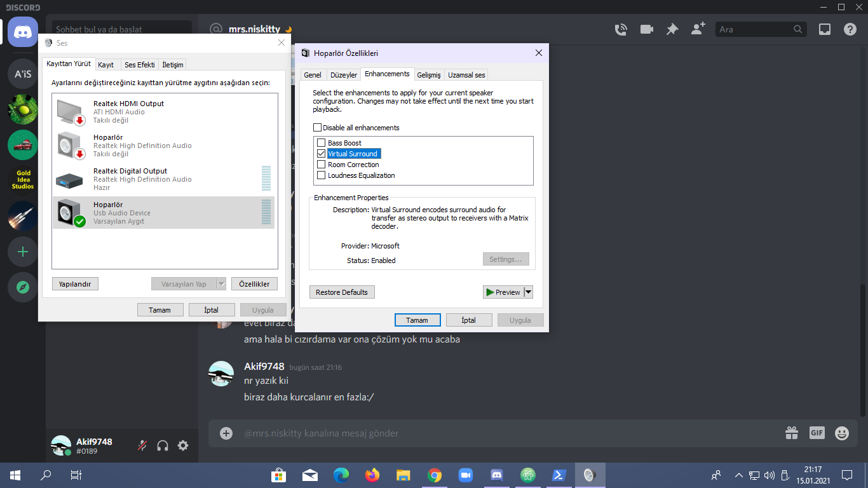Screen dimensions: 868x488
Task: Show hidden system tray icons chevron
Action: (x=738, y=475)
